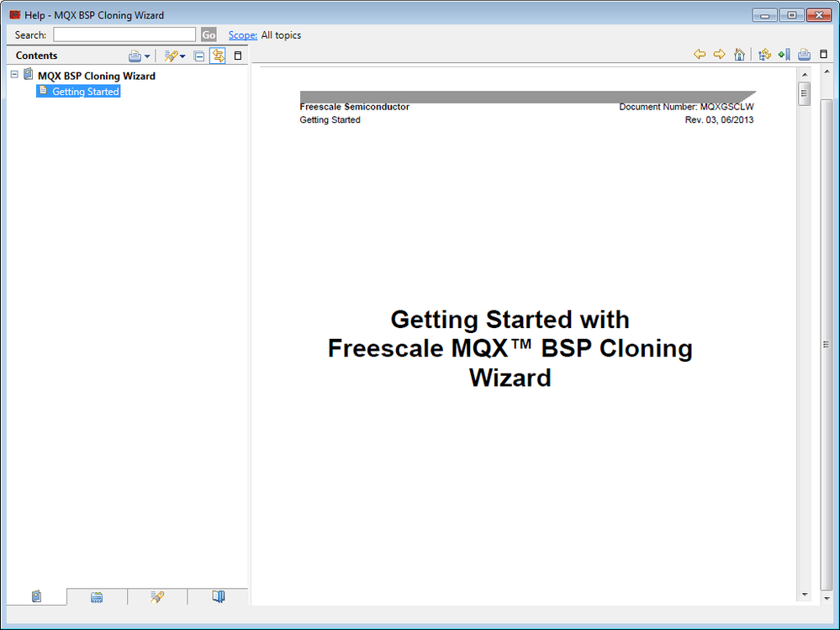Go back with the left arrow icon
Image resolution: width=840 pixels, height=630 pixels.
pyautogui.click(x=699, y=54)
